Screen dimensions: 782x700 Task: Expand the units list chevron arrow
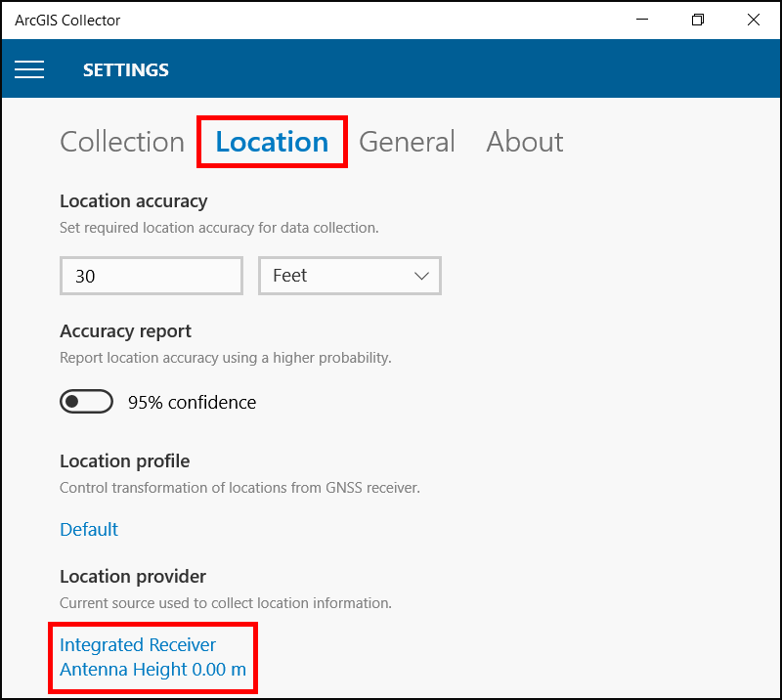tap(421, 276)
